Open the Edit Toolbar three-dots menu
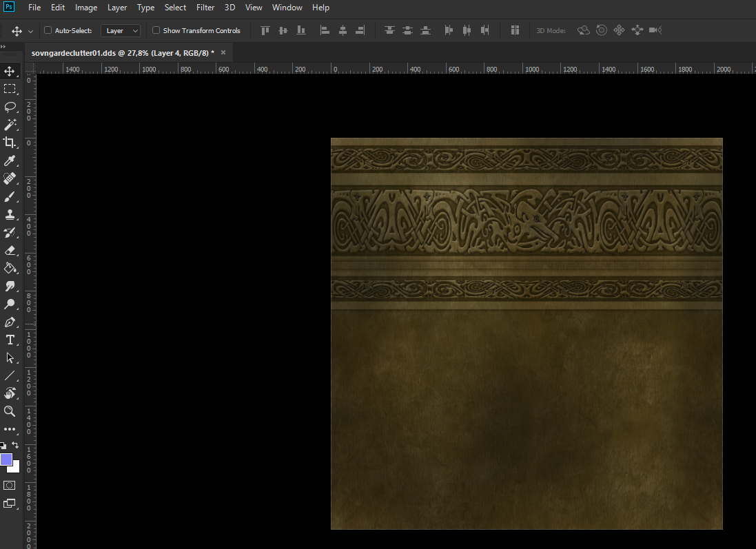This screenshot has height=549, width=756. tap(10, 429)
